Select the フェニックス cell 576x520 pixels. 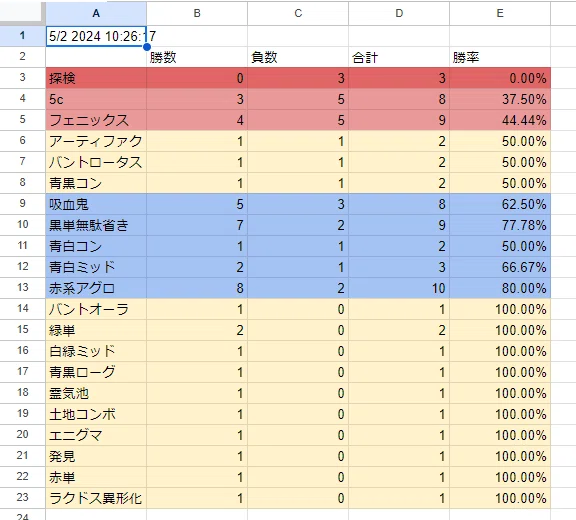[96, 120]
